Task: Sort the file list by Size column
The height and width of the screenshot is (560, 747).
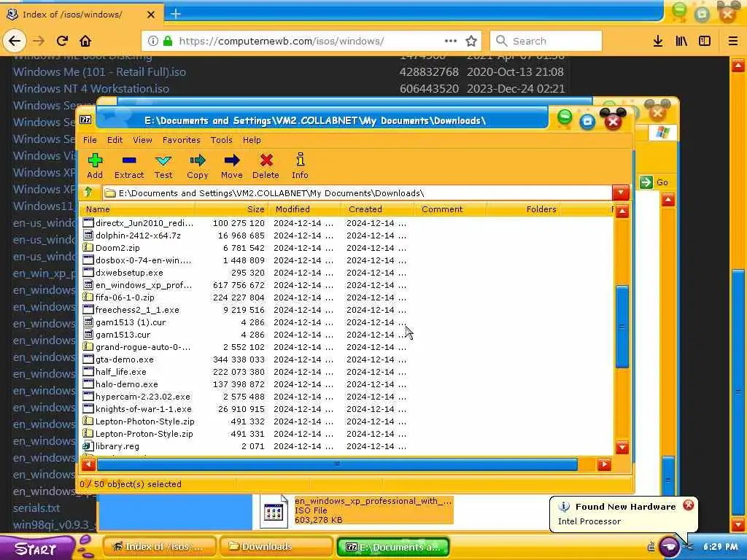Action: tap(233, 209)
